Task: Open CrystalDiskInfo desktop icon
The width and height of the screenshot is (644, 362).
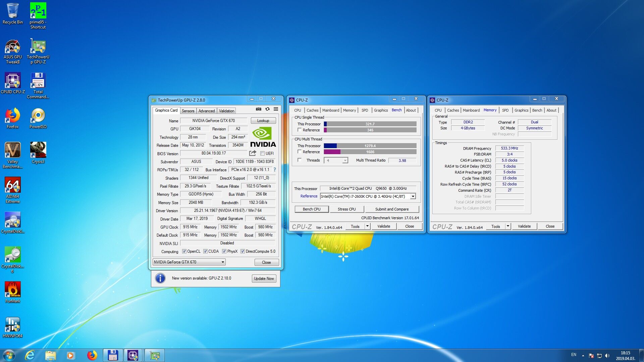Action: coord(13,222)
